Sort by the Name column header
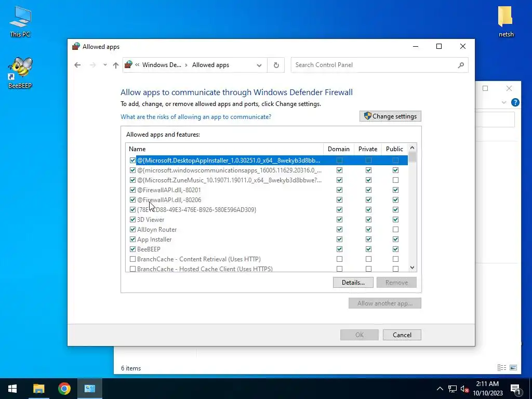 [224, 149]
